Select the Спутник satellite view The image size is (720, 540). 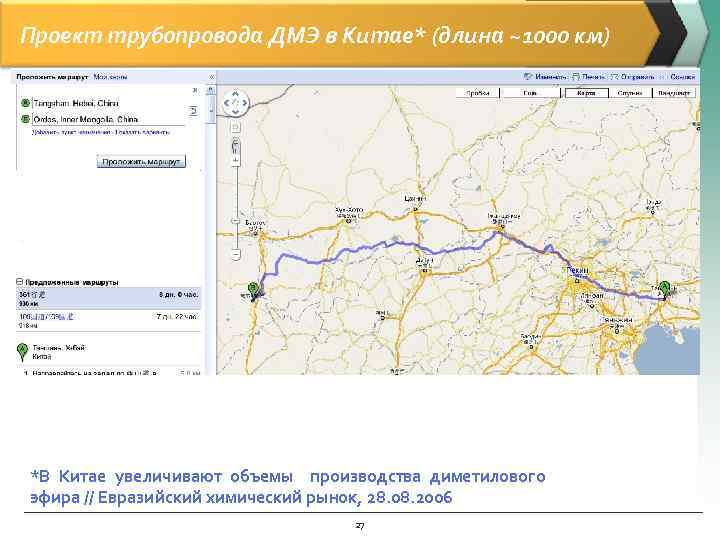point(630,93)
